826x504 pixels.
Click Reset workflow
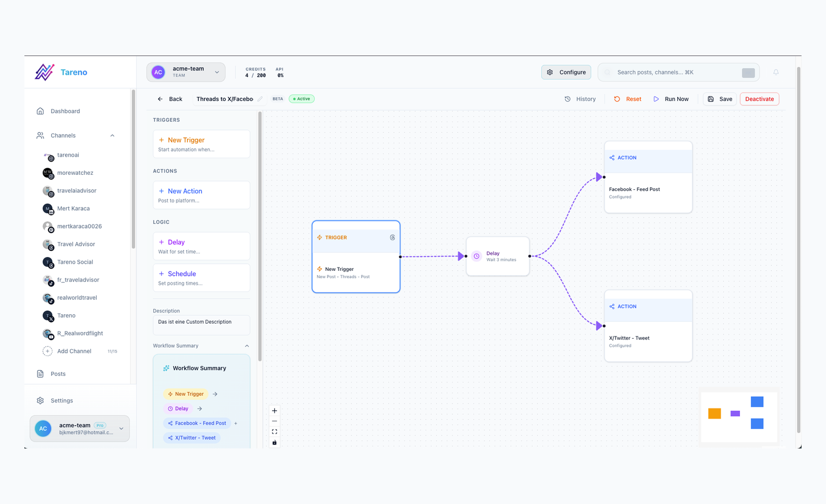pos(627,99)
